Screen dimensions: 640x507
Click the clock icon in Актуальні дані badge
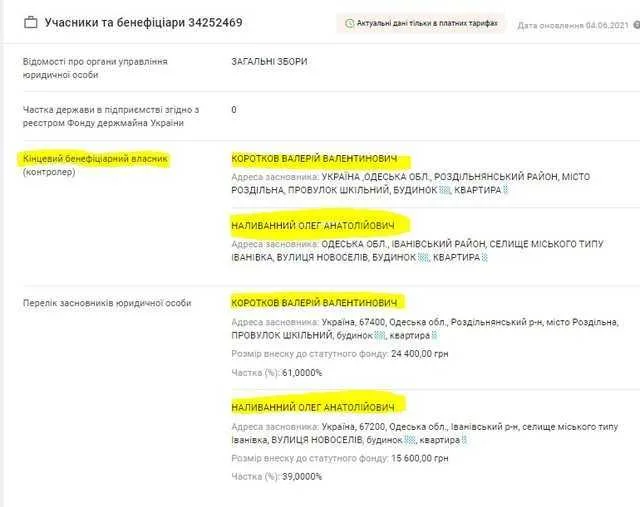[x=349, y=24]
